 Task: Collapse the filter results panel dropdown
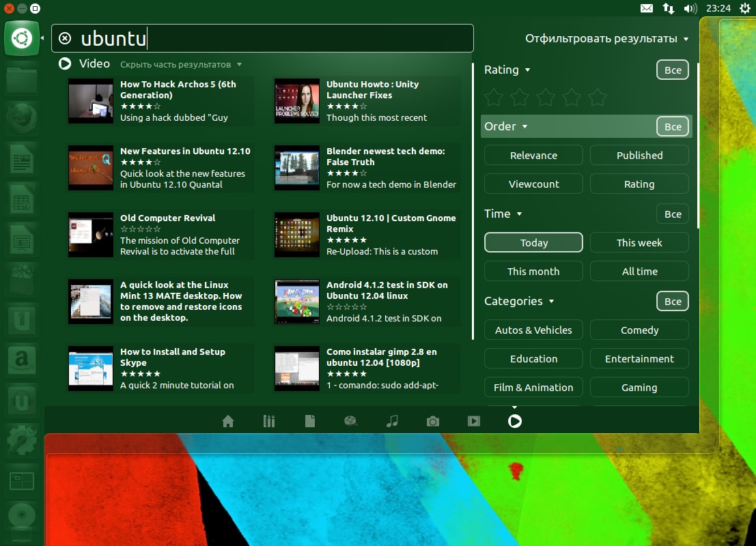pyautogui.click(x=607, y=38)
